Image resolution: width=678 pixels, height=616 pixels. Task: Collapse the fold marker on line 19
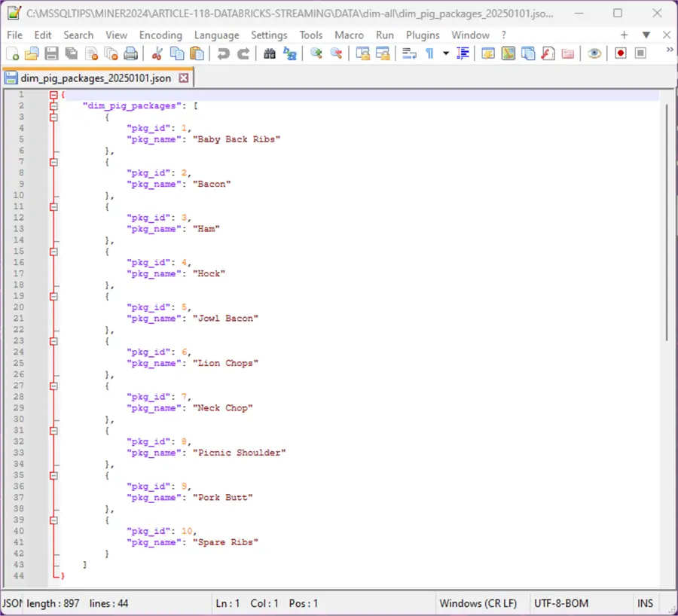click(53, 296)
